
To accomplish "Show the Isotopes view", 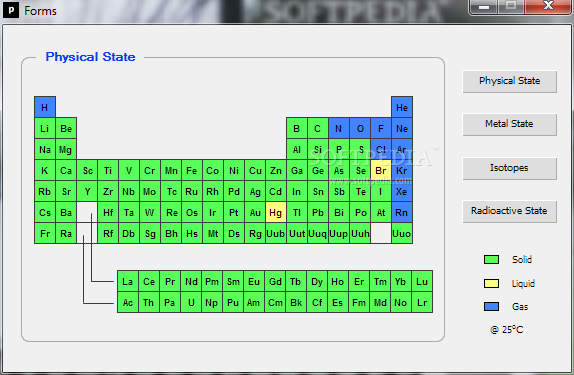I will [510, 168].
